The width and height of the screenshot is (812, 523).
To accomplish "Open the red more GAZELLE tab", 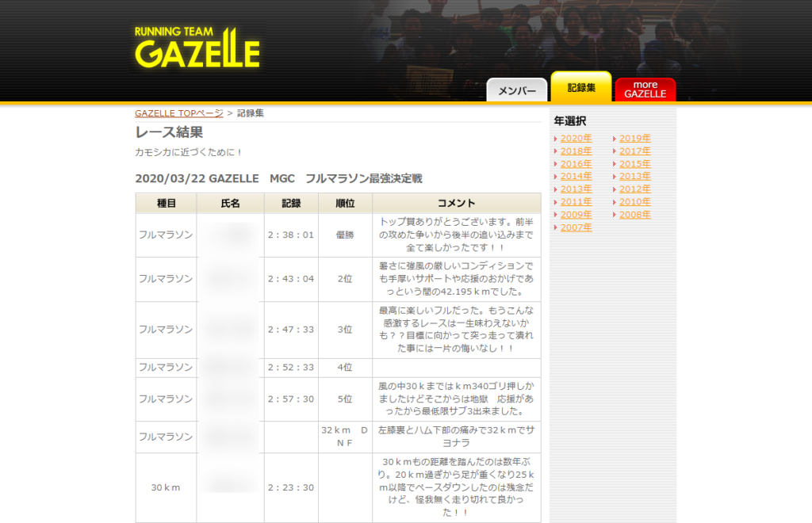I will point(645,90).
